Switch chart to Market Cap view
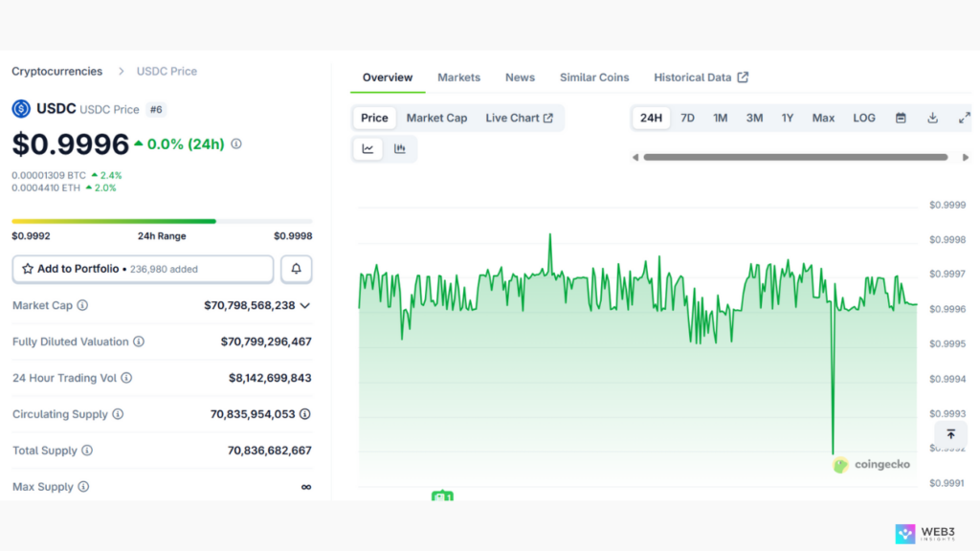Viewport: 980px width, 551px height. (x=436, y=118)
